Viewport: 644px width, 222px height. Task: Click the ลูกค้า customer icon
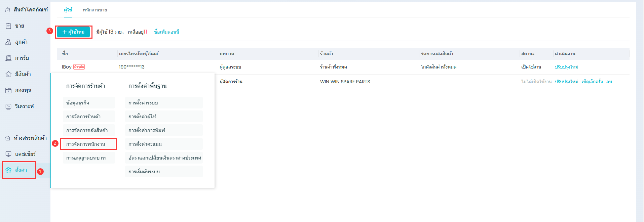point(8,42)
